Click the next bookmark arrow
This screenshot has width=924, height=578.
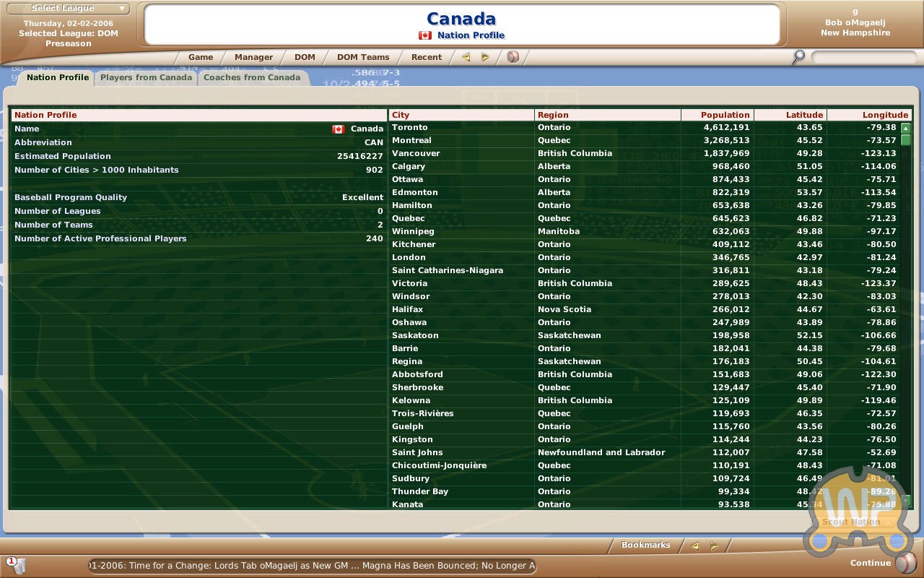(x=714, y=546)
